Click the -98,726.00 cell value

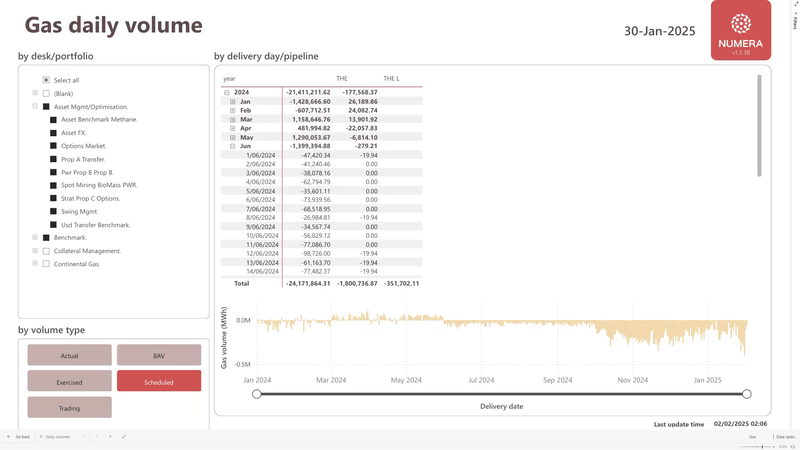click(x=316, y=254)
